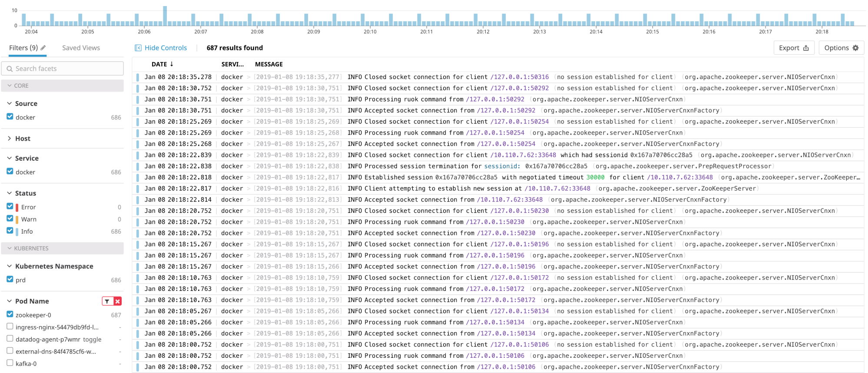The width and height of the screenshot is (868, 373).
Task: Check the external-dns pod checkbox
Action: tap(10, 350)
